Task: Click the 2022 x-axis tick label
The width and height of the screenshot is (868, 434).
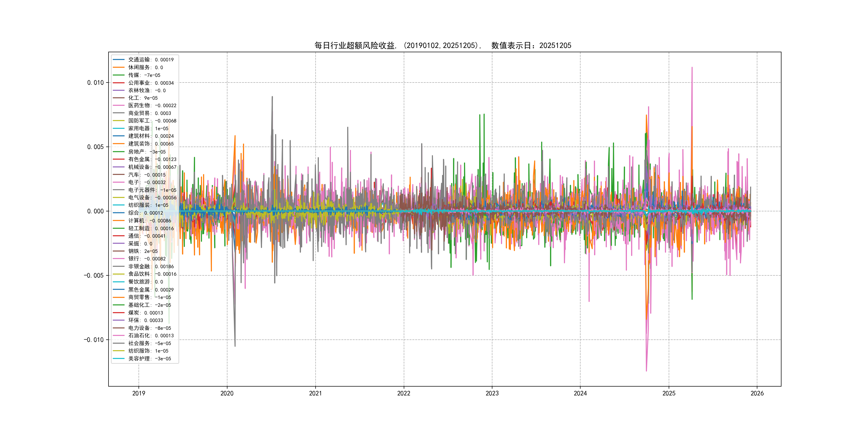Action: [x=404, y=393]
